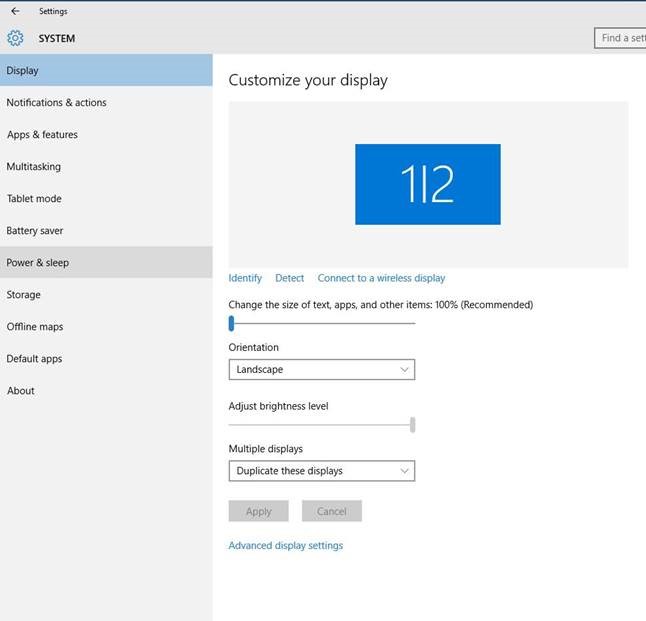646x621 pixels.
Task: Click the System gear icon
Action: coord(15,38)
